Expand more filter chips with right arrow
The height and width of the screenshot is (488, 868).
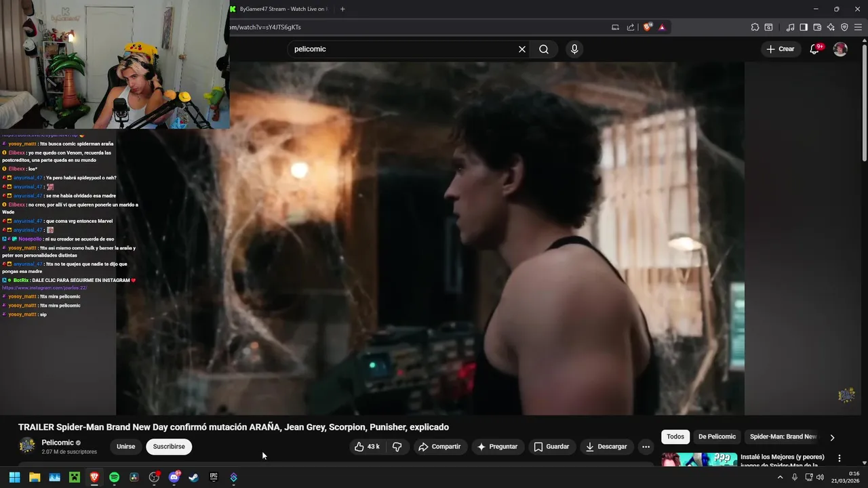(x=832, y=437)
